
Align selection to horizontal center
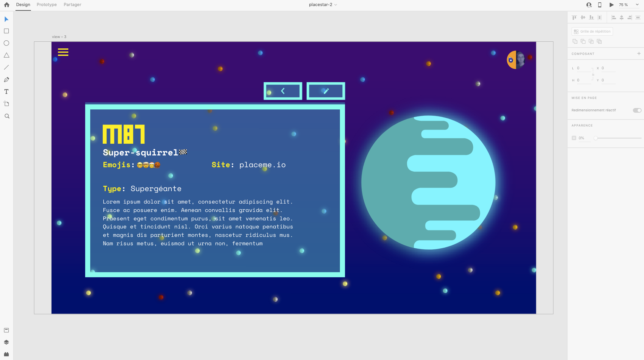tap(621, 17)
